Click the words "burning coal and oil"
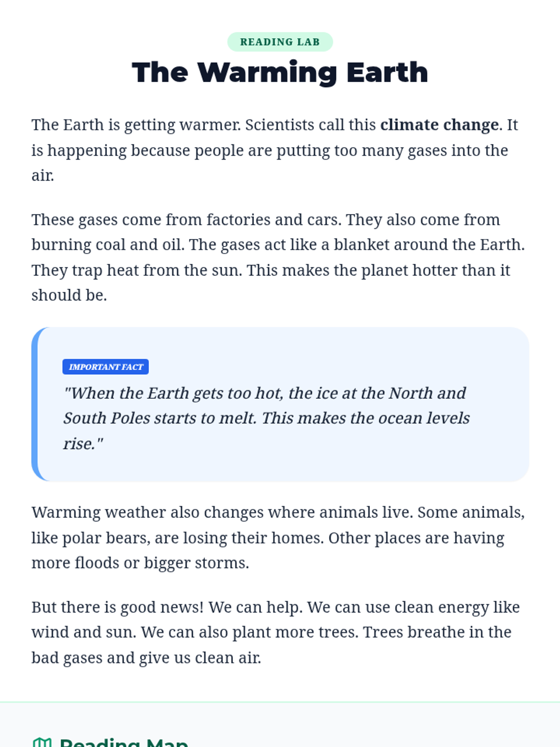The height and width of the screenshot is (747, 560). tap(106, 245)
